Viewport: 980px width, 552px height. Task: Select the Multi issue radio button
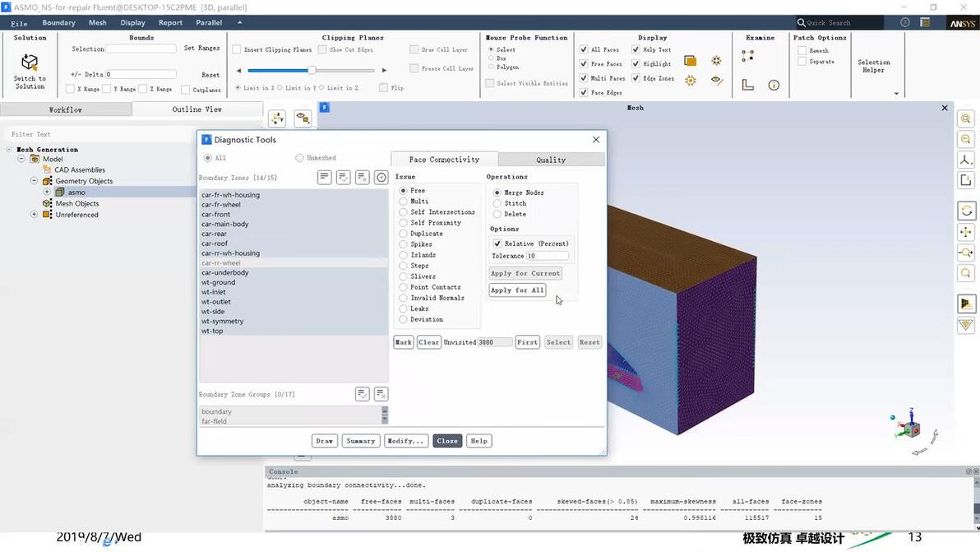[x=403, y=202]
